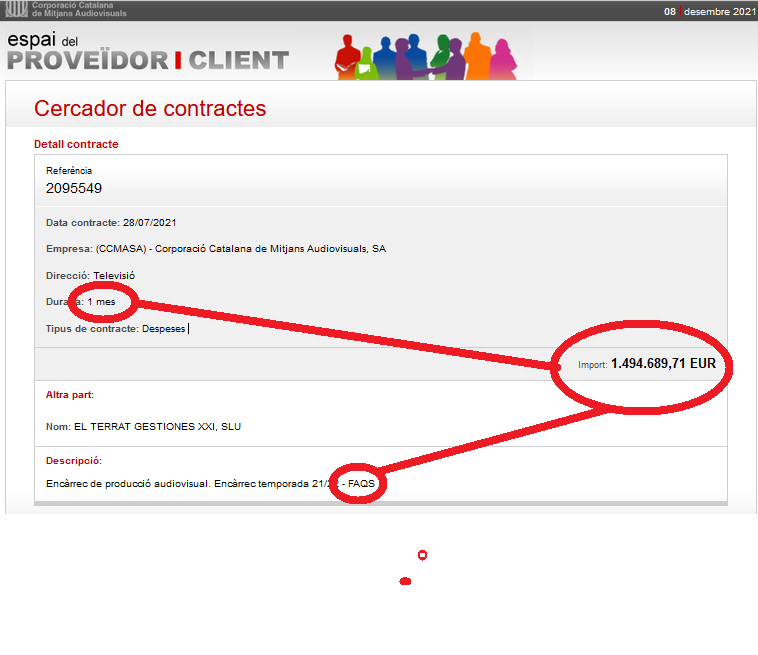Screen dimensions: 758x655
Task: Click the Tipus de contracte value 'Despeses'
Action: (x=163, y=329)
